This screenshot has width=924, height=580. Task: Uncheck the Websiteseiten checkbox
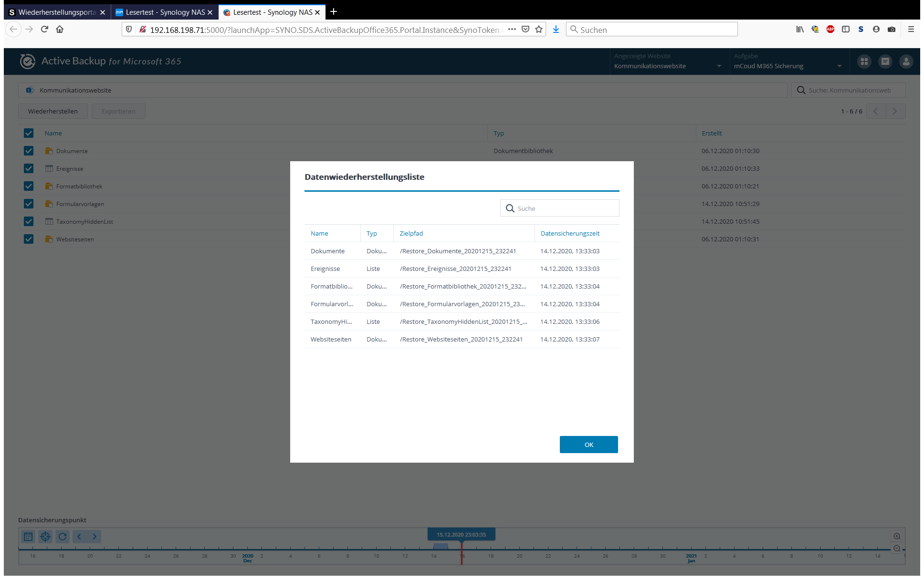[29, 239]
